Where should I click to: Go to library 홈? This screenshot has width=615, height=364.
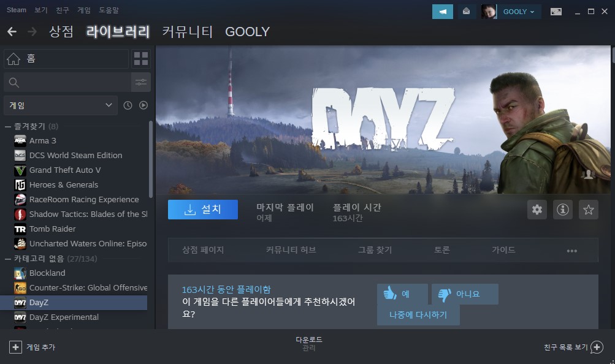66,59
